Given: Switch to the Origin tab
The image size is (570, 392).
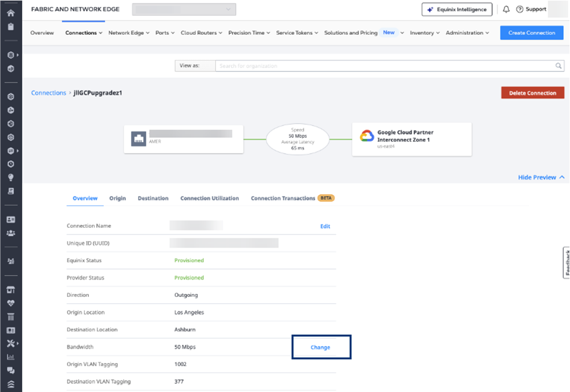Looking at the screenshot, I should pyautogui.click(x=117, y=198).
